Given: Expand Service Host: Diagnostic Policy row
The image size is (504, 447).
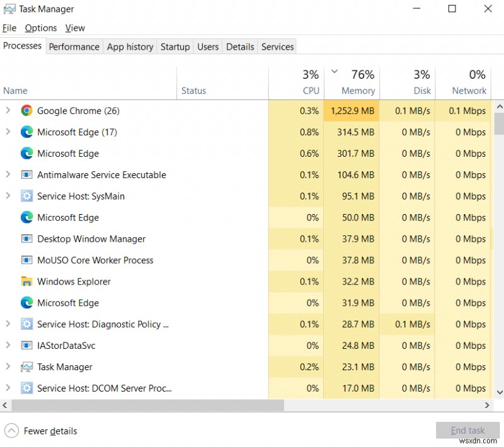Looking at the screenshot, I should click(8, 324).
